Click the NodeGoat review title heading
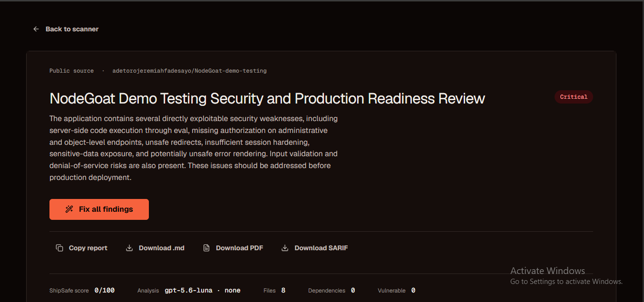This screenshot has height=302, width=644. tap(267, 98)
